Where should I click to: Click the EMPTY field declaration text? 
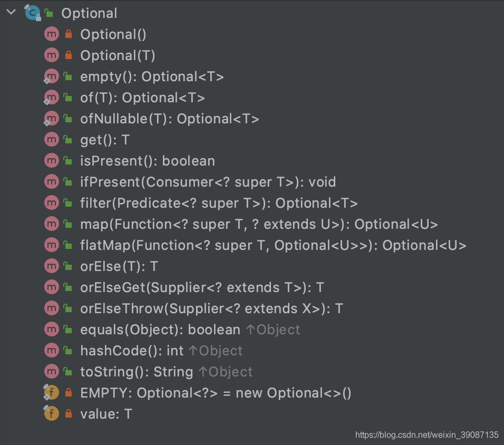pos(216,392)
